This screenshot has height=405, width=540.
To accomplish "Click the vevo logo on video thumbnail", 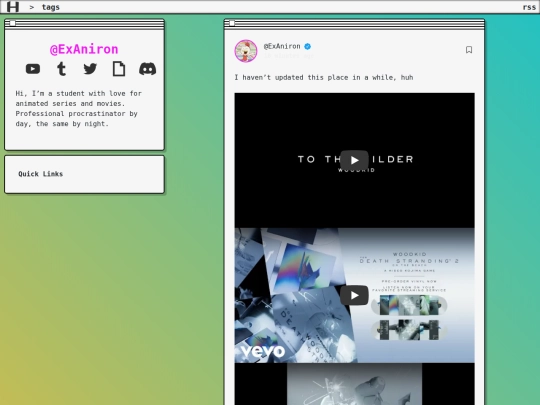I will [263, 351].
